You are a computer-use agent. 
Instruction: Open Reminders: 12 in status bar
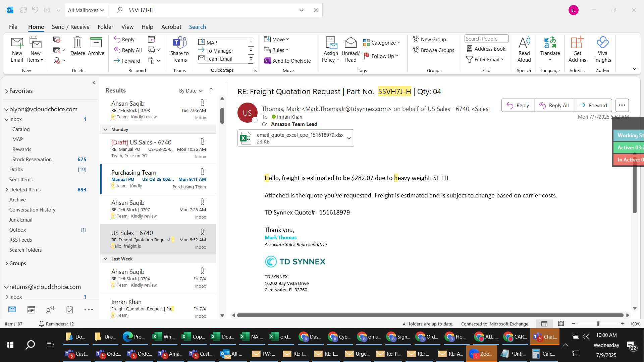(x=56, y=324)
